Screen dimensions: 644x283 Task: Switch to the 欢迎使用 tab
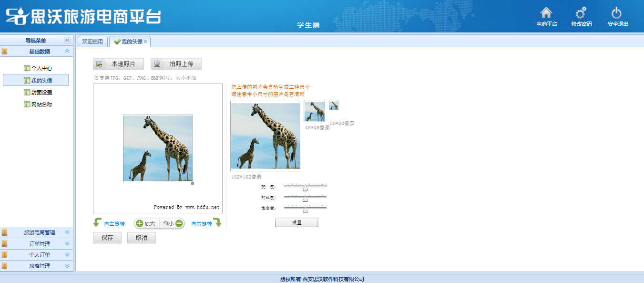pos(92,42)
